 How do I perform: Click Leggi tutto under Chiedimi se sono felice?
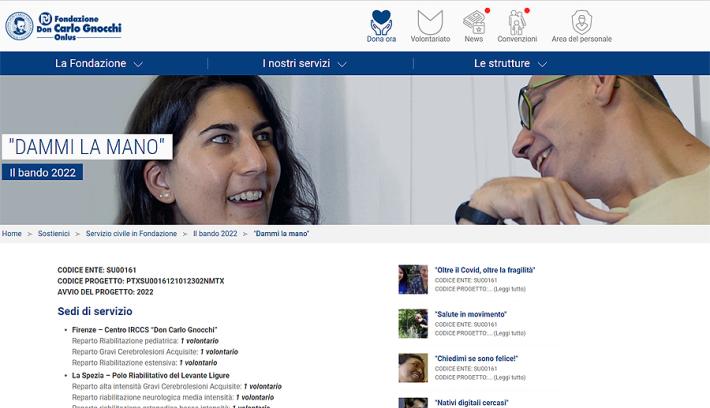509,377
